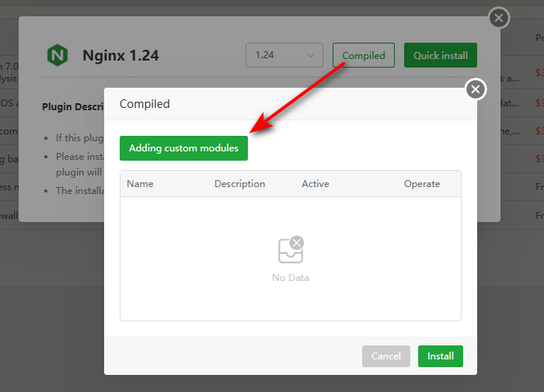The height and width of the screenshot is (392, 544).
Task: Close the Compiled dialog with X icon
Action: pyautogui.click(x=476, y=89)
